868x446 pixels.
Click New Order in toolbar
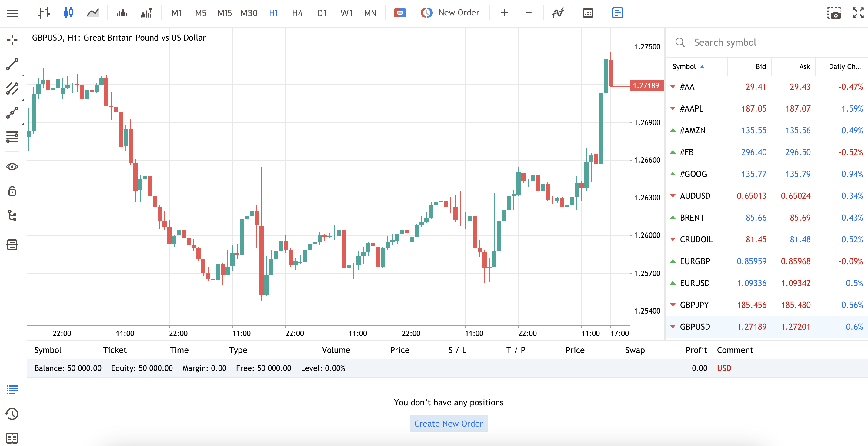(x=450, y=13)
